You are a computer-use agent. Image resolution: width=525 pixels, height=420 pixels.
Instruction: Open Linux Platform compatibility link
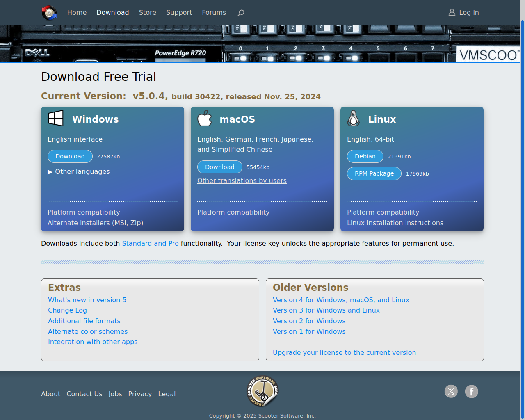point(383,212)
